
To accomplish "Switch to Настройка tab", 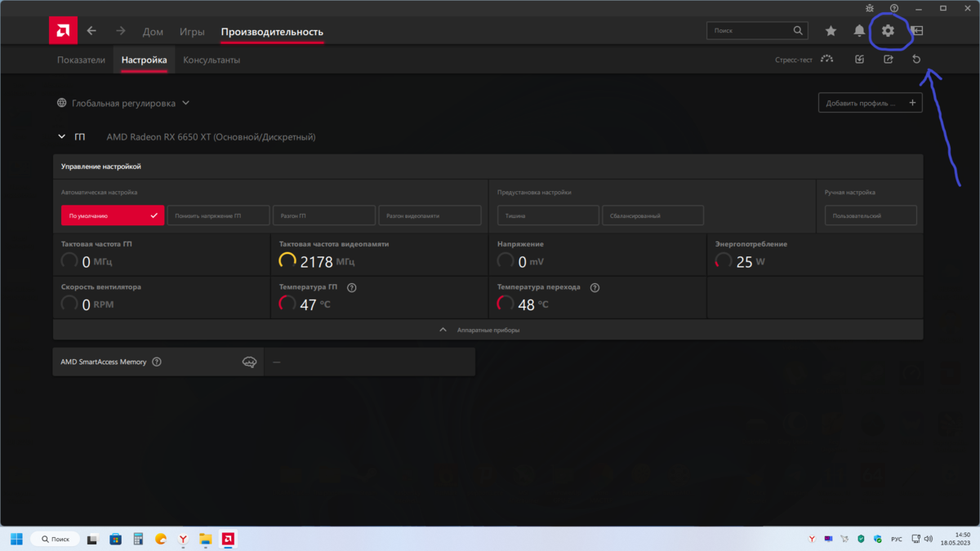I will (x=145, y=60).
